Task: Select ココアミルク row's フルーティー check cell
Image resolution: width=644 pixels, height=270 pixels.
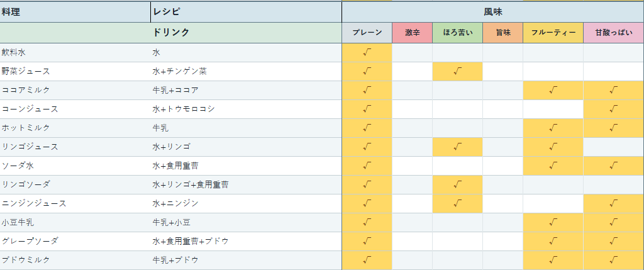Action: click(553, 91)
